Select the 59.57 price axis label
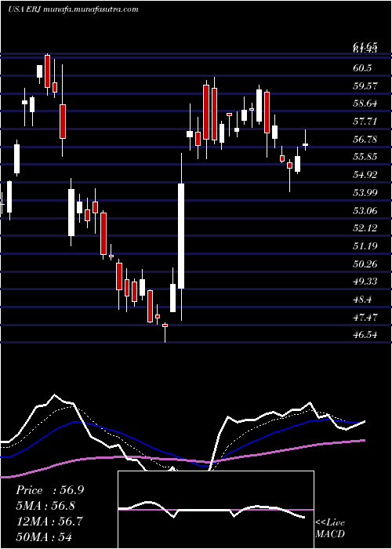 coord(365,85)
